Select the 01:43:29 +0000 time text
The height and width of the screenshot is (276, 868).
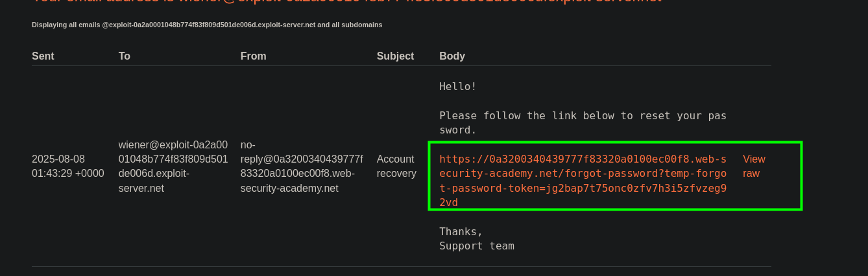pyautogui.click(x=67, y=174)
